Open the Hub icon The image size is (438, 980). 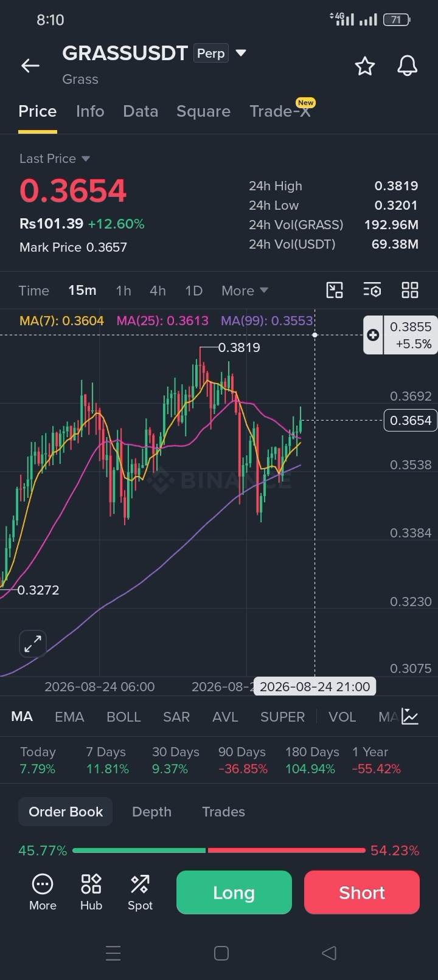tap(91, 892)
